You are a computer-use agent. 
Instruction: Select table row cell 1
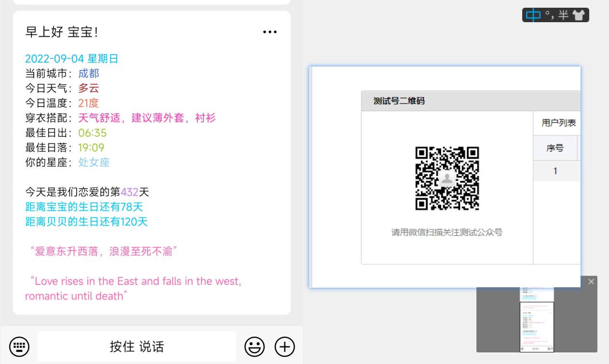tap(555, 171)
